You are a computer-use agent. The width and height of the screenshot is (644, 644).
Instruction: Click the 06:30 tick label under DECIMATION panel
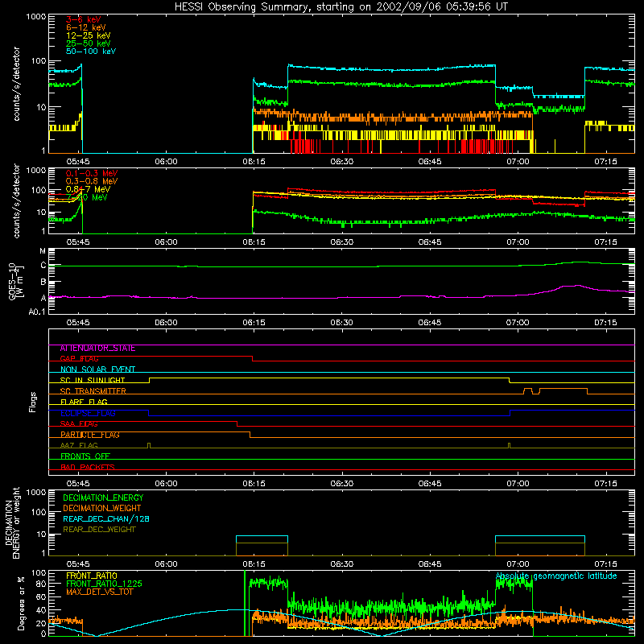341,564
